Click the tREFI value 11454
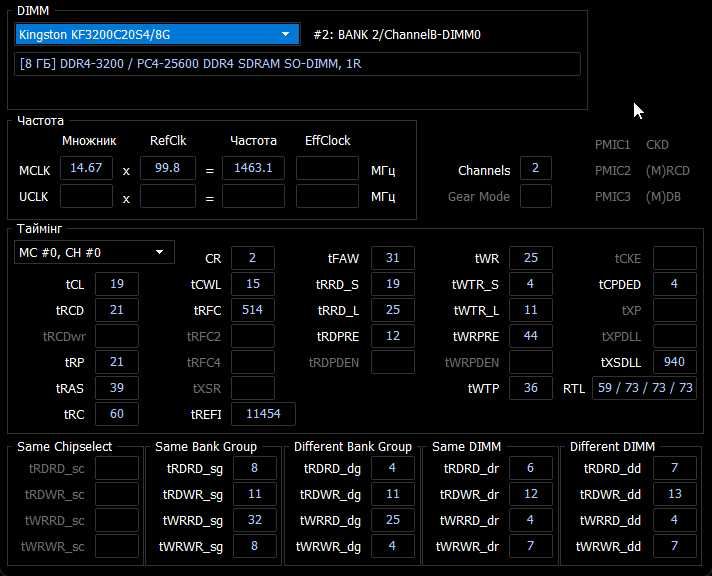 click(x=263, y=414)
